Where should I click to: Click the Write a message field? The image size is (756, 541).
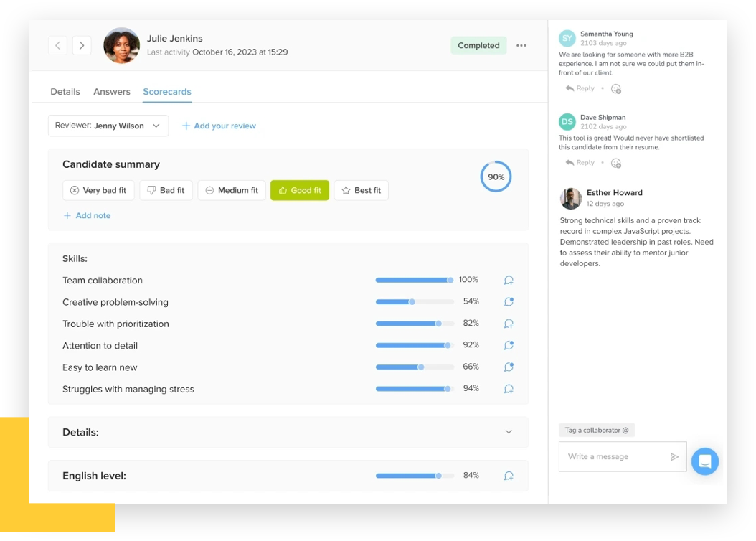coord(613,456)
